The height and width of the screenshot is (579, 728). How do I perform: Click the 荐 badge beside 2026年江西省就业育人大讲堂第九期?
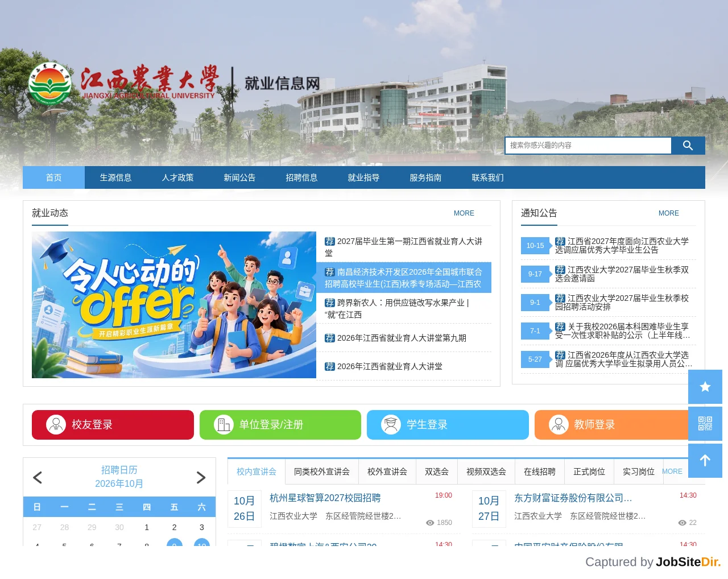(x=330, y=338)
